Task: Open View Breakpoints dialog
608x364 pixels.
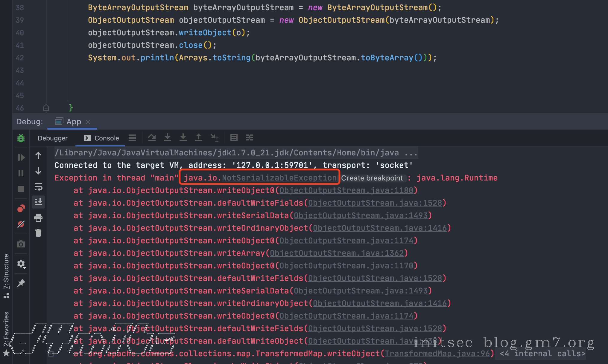Action: point(21,209)
